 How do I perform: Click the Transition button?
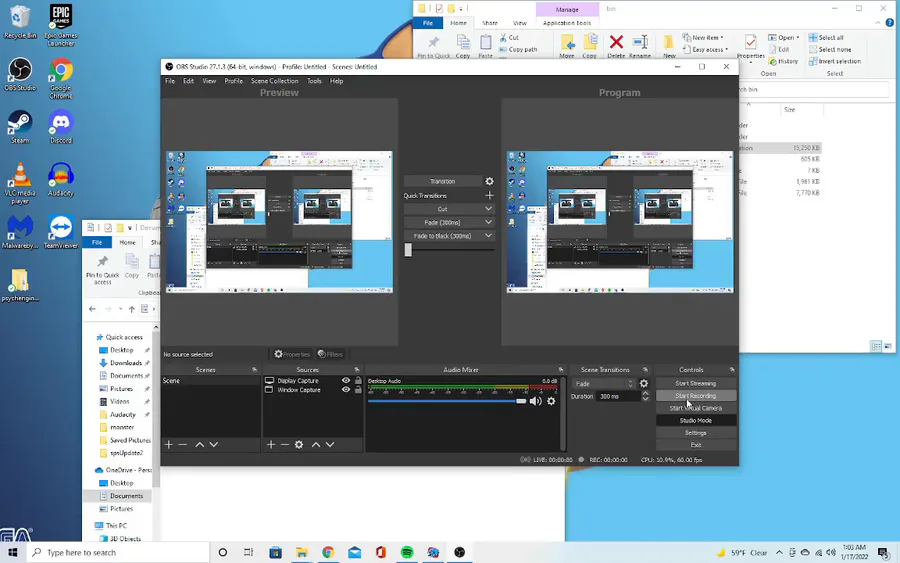pos(442,181)
